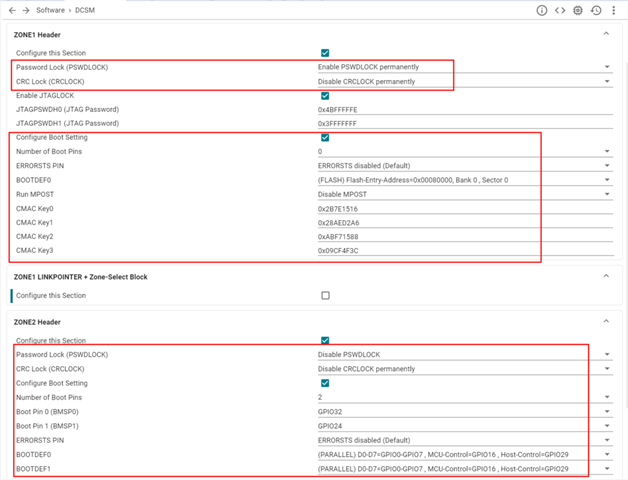Toggle the Enable JTAGLOCK checkbox
The image size is (628, 480).
coord(325,95)
